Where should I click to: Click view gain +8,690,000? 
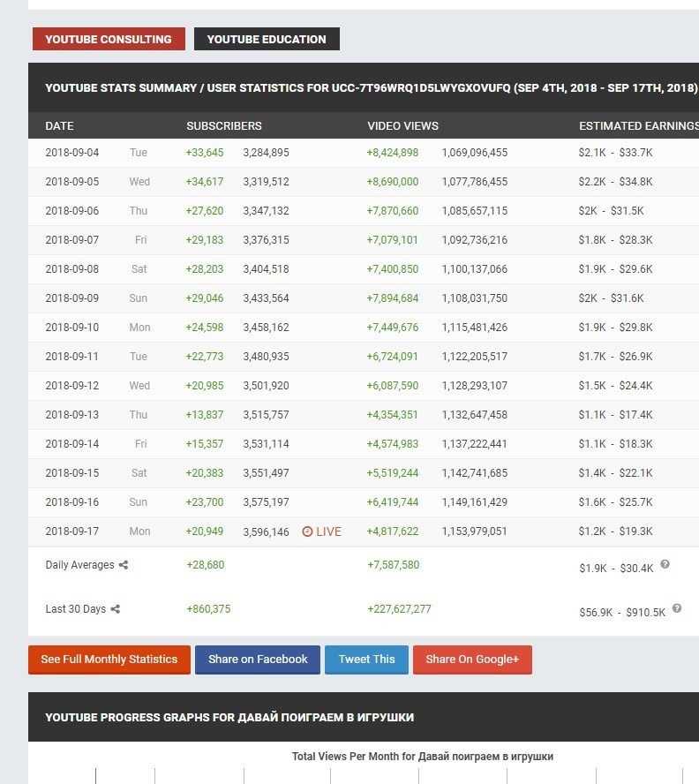tap(393, 182)
